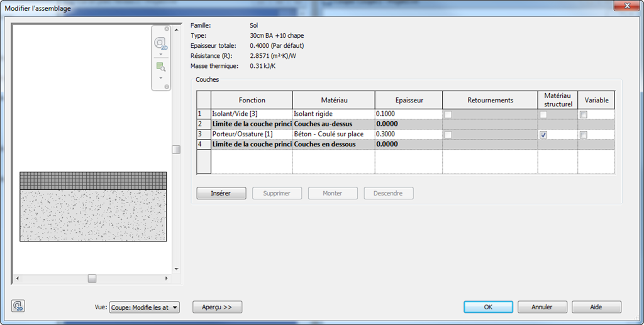Click the 2D wheel icon at bottom left
The height and width of the screenshot is (325, 644).
pyautogui.click(x=18, y=306)
